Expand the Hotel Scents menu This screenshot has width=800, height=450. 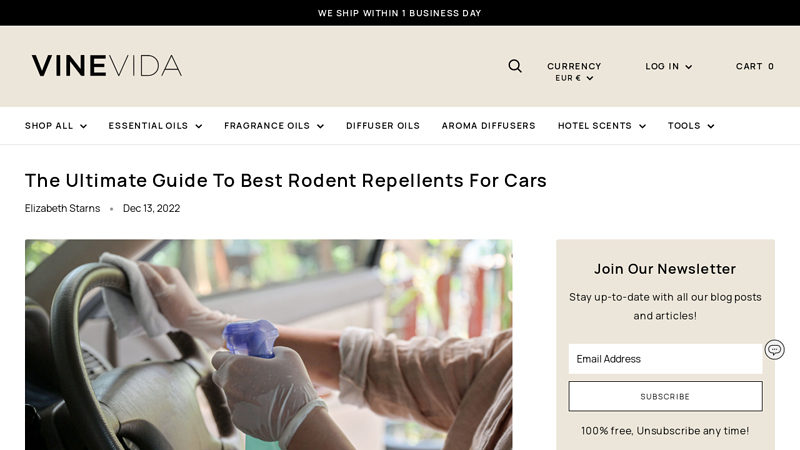click(x=602, y=126)
